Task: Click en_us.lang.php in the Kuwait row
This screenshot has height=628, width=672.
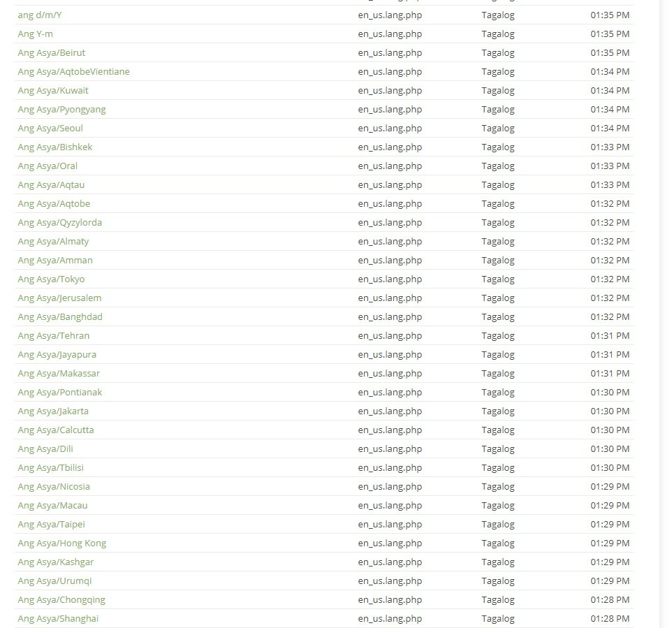Action: [390, 90]
